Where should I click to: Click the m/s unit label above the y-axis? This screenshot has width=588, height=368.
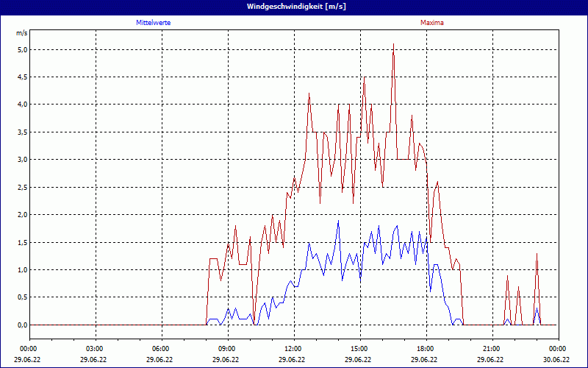pyautogui.click(x=21, y=33)
